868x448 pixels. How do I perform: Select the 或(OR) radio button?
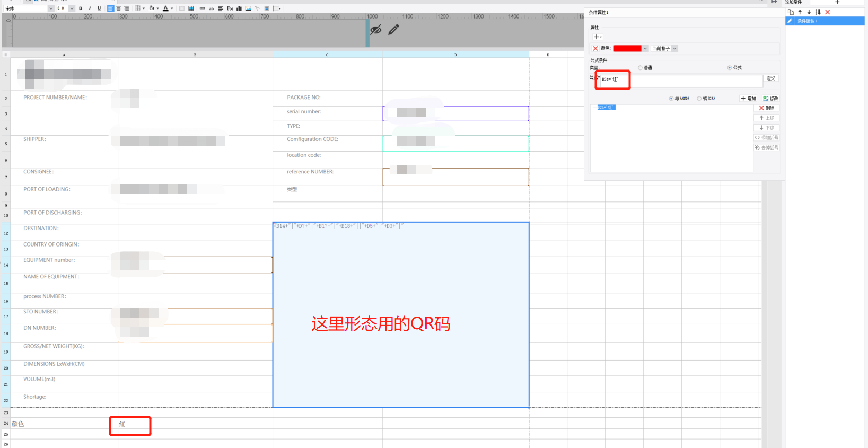coord(699,99)
